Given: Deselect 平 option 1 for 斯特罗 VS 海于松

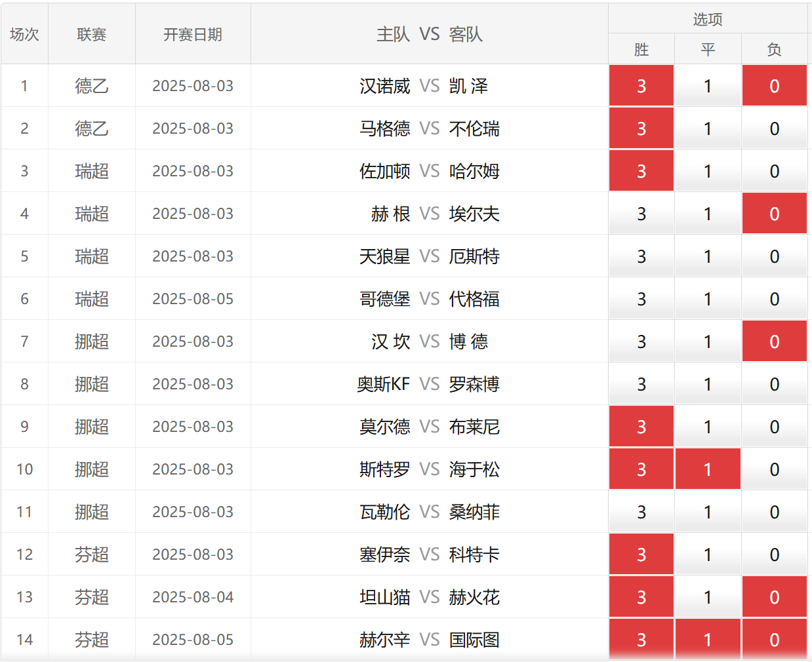Looking at the screenshot, I should 708,469.
